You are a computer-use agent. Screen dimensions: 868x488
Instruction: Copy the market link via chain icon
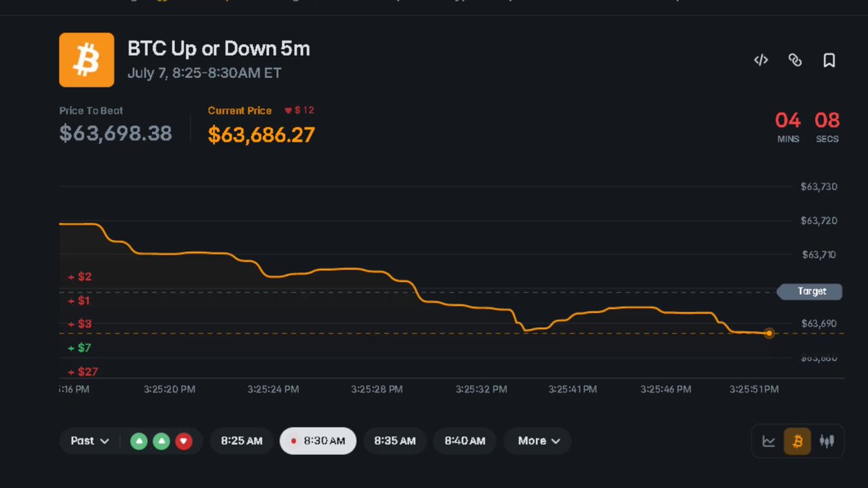click(x=795, y=60)
